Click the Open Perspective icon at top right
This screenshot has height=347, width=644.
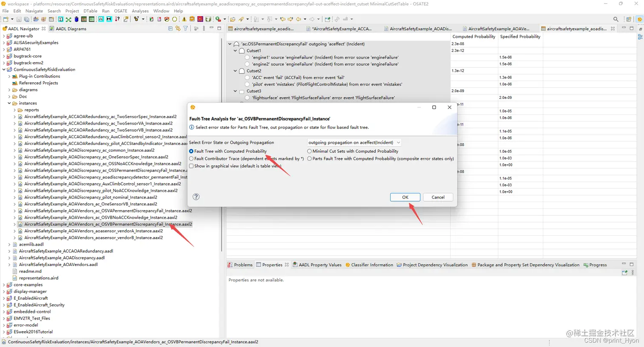click(629, 19)
